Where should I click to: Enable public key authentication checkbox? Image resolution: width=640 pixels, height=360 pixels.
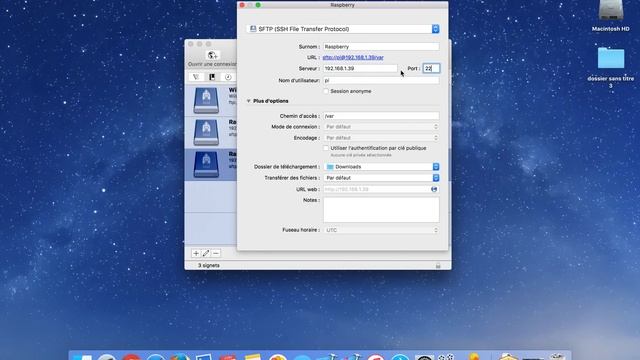coord(326,148)
